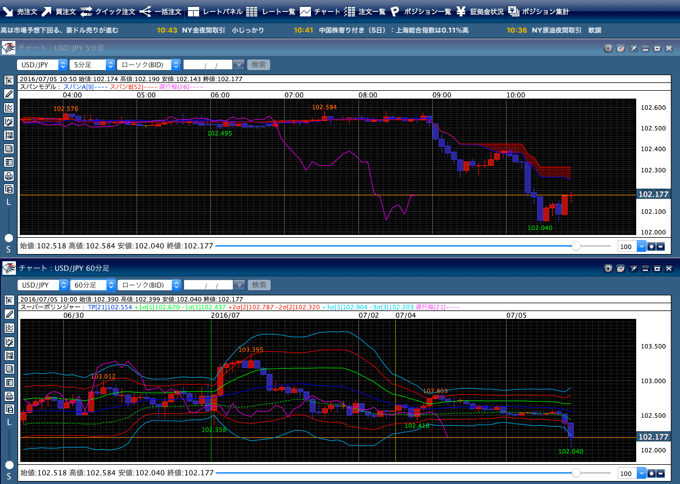The width and height of the screenshot is (680, 484).
Task: Click the print icon in 60分足 chart sidebar
Action: pos(9,396)
